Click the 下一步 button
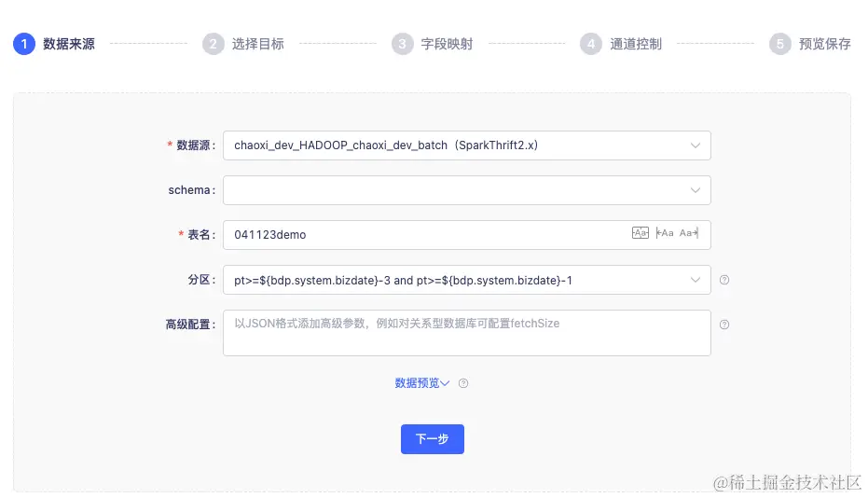Screen dimensions: 868x498 [433, 439]
